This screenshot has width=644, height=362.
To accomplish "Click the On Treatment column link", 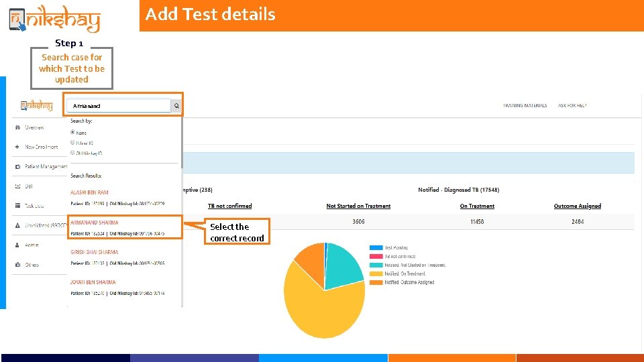I will (477, 206).
